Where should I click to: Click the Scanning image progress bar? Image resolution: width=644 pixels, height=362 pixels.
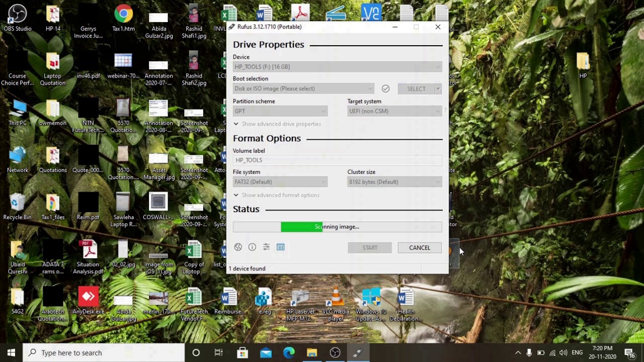coord(338,227)
